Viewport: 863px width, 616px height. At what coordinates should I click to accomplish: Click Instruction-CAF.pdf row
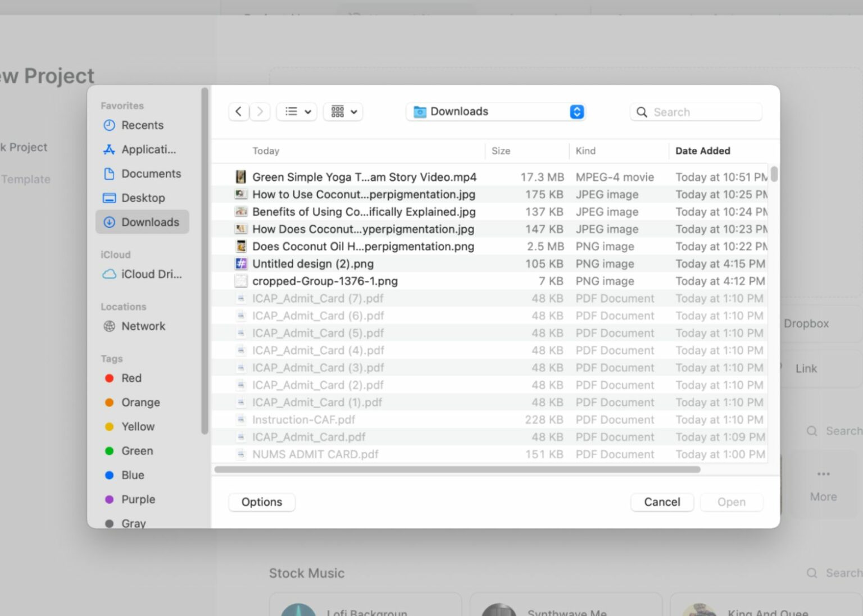(x=490, y=420)
